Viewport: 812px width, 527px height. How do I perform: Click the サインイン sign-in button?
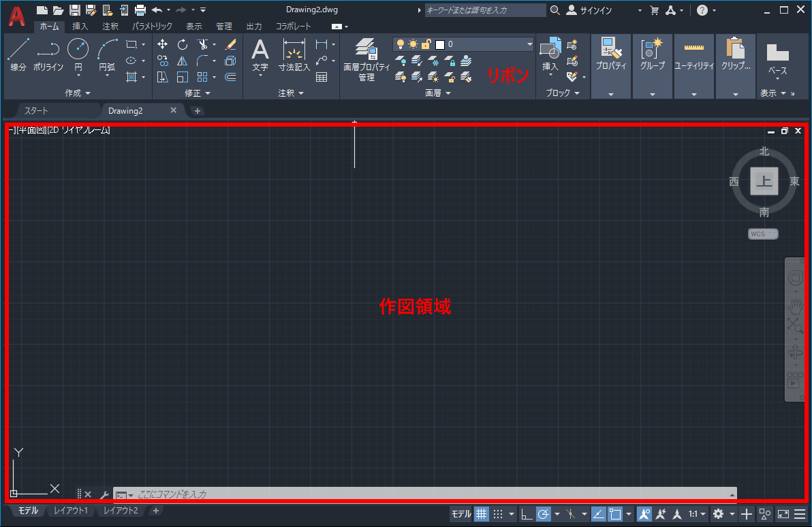point(589,10)
